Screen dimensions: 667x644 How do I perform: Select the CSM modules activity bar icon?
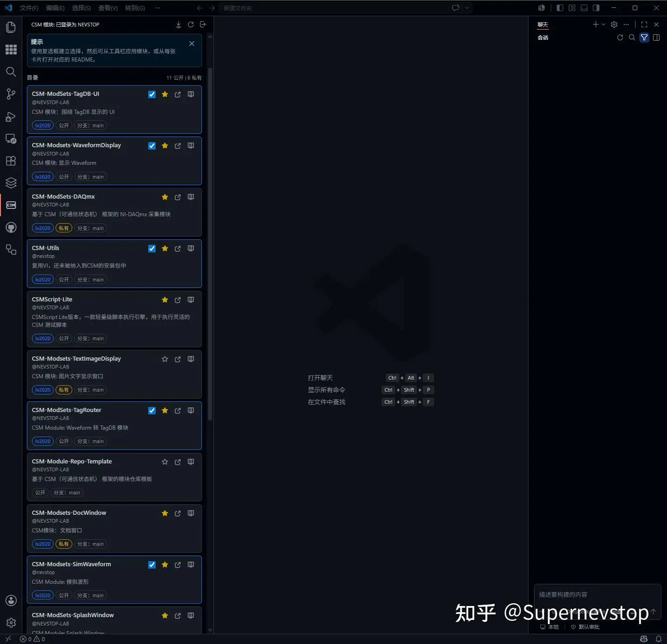coord(11,205)
